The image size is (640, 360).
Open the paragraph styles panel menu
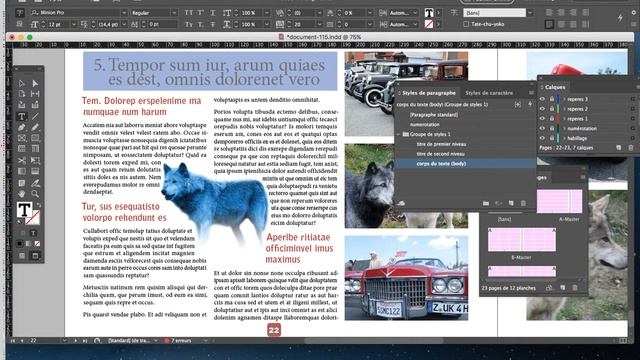[531, 93]
